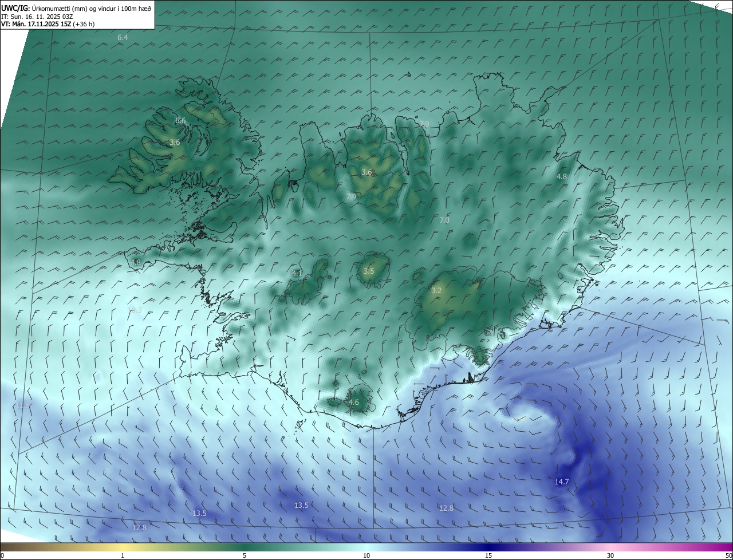Click the 15 tick on the color scale
Viewport: 733px width, 560px height.
point(488,555)
